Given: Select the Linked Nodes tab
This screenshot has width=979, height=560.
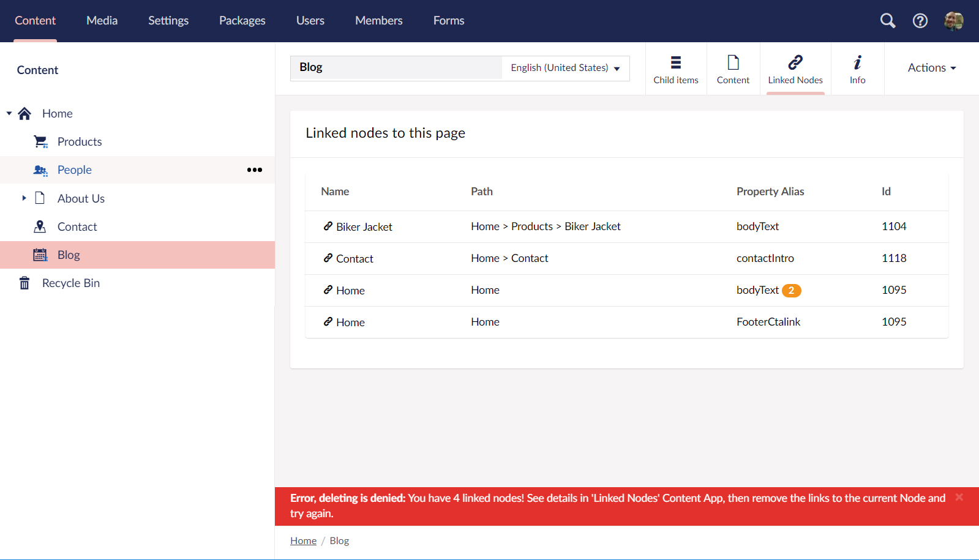Looking at the screenshot, I should pyautogui.click(x=795, y=69).
